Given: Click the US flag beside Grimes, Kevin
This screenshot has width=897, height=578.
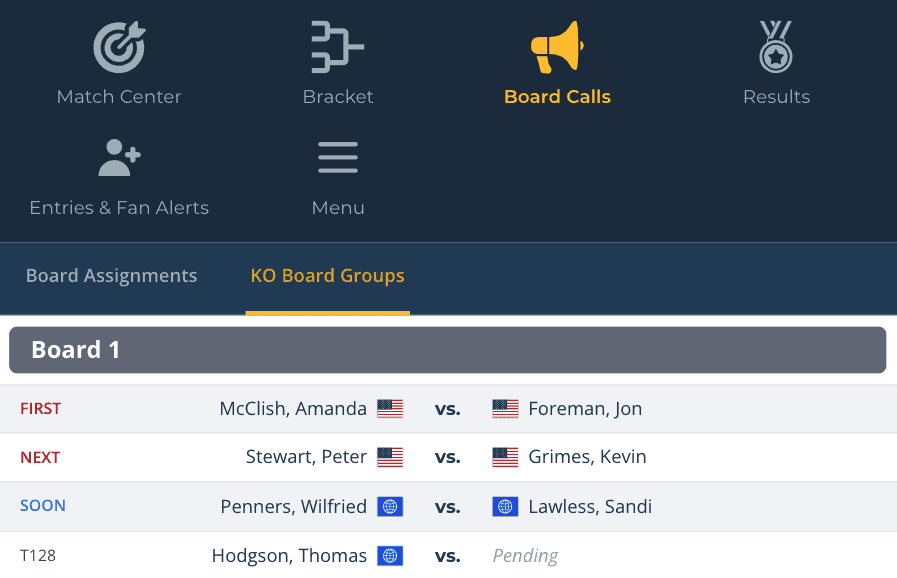Looking at the screenshot, I should click(x=505, y=457).
